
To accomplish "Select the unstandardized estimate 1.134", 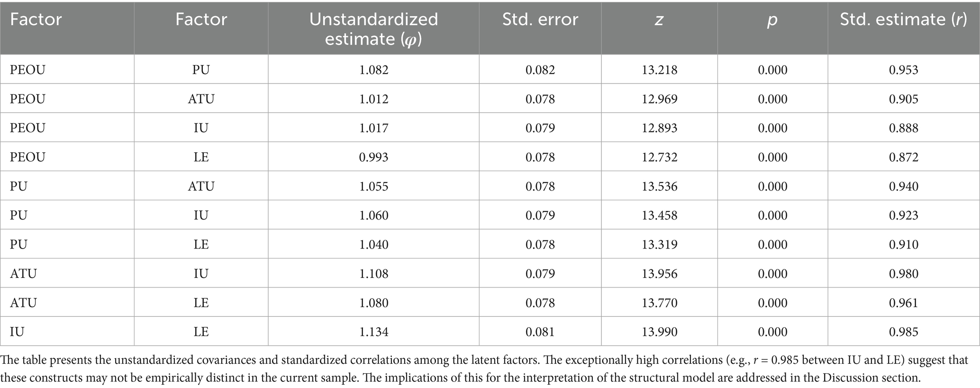I will point(373,332).
